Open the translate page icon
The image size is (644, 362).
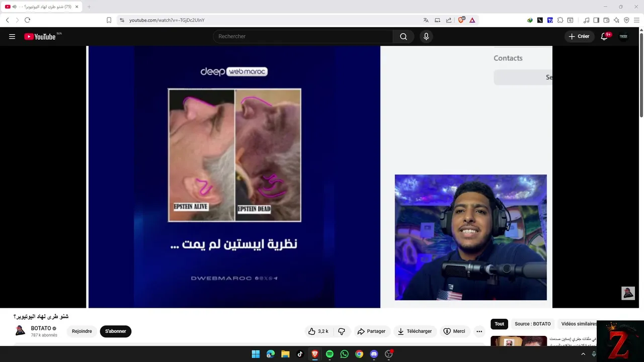[x=426, y=20]
